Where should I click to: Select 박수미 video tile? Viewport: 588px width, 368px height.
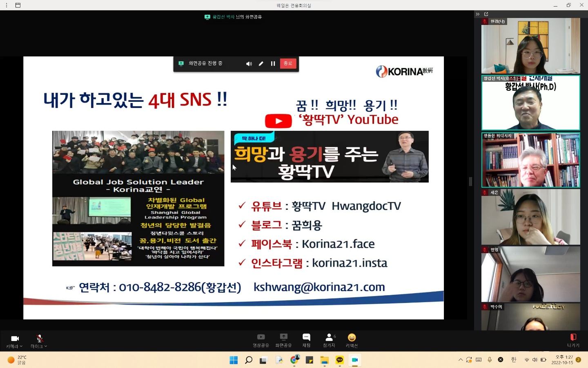[531, 317]
